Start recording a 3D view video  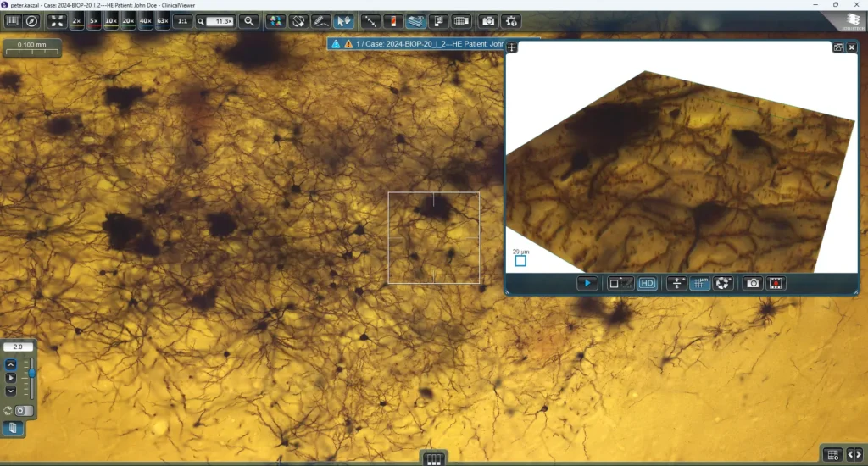click(776, 283)
